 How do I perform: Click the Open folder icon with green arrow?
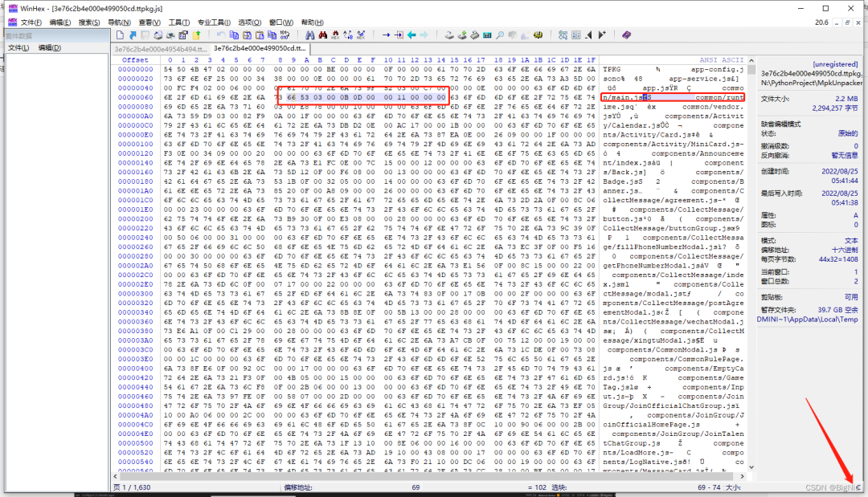[x=196, y=35]
